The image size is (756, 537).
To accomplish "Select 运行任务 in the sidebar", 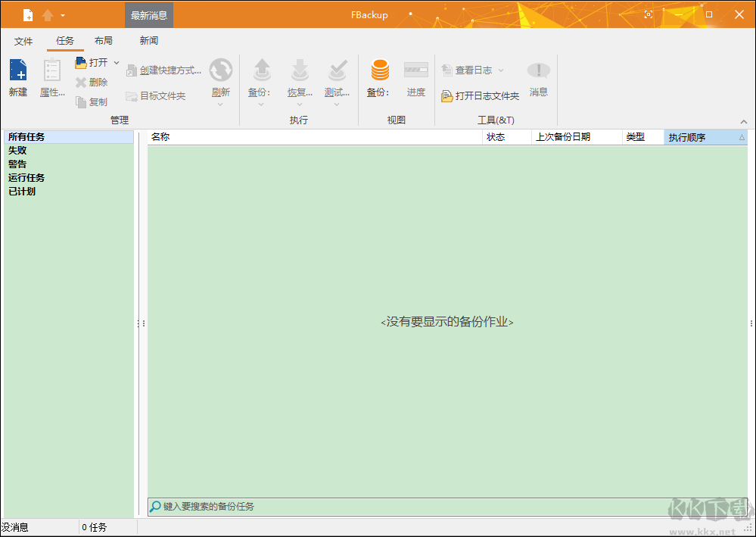I will 68,177.
